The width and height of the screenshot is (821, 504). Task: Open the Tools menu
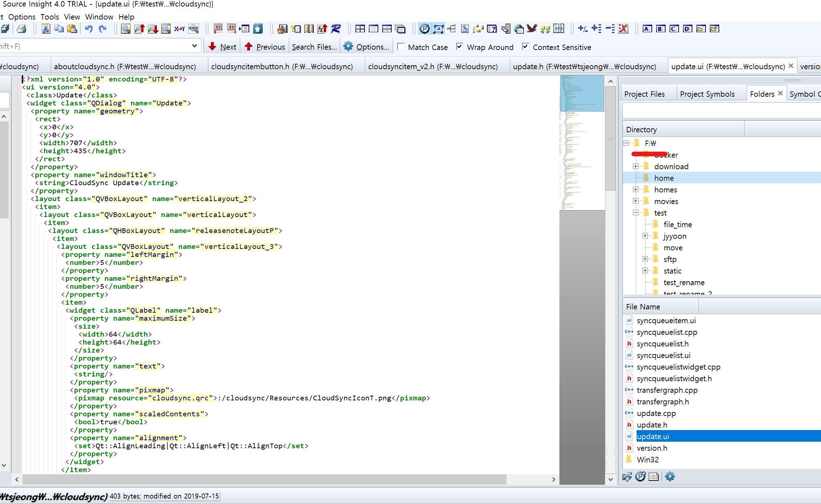50,17
